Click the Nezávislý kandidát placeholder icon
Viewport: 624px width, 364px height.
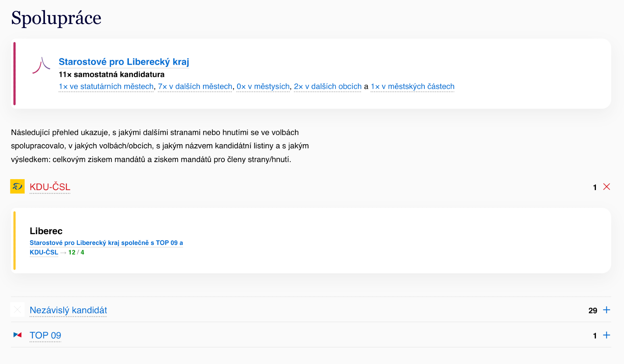[17, 310]
